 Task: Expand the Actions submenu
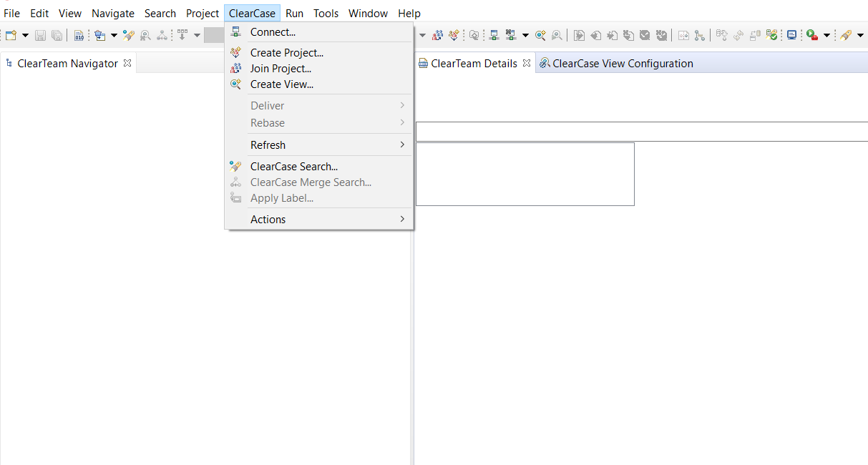[x=319, y=220]
